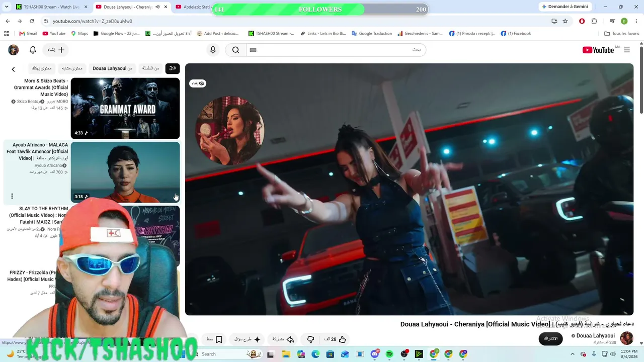
Task: Open the Tous les favoris folder
Action: 622,34
